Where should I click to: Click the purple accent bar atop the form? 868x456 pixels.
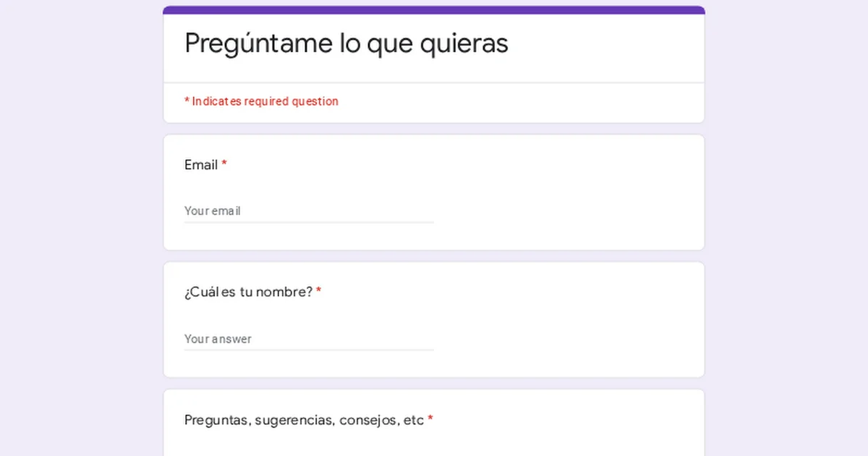[434, 10]
